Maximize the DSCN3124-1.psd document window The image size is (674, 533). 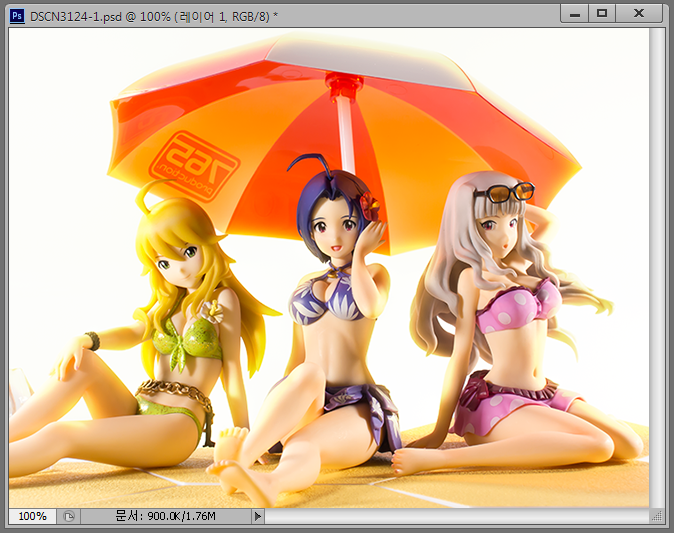(602, 14)
